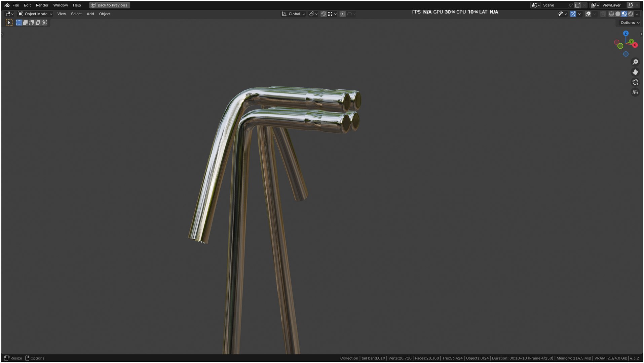Choose intersect selection mode icon
644x363 pixels.
[44, 23]
